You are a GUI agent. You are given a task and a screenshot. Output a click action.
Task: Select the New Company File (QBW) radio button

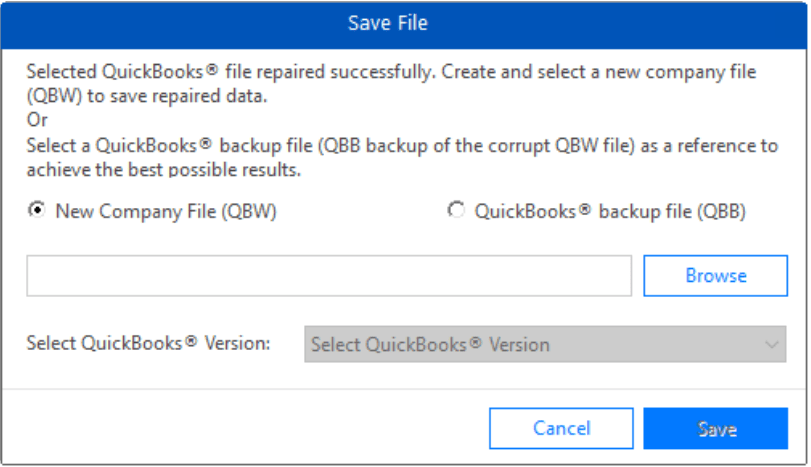click(35, 211)
